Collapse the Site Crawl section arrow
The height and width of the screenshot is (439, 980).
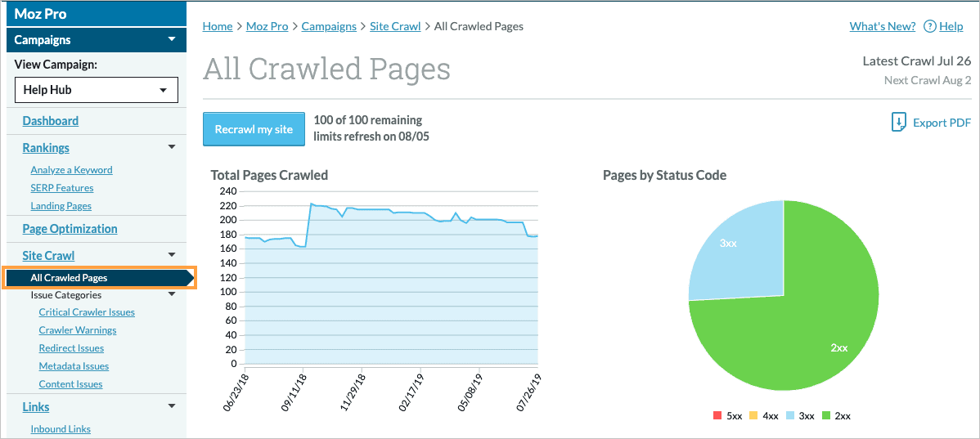[x=171, y=255]
